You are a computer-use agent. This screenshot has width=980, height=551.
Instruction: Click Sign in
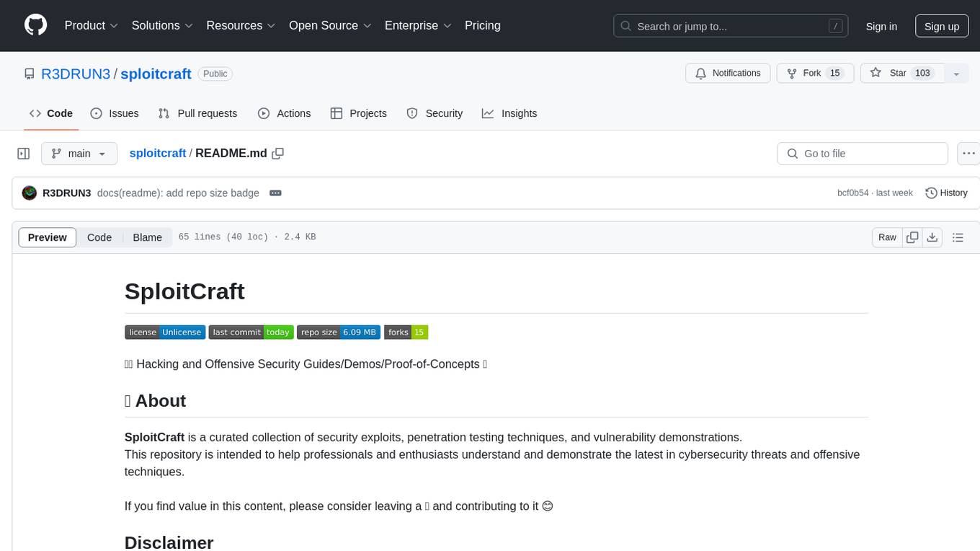881,26
